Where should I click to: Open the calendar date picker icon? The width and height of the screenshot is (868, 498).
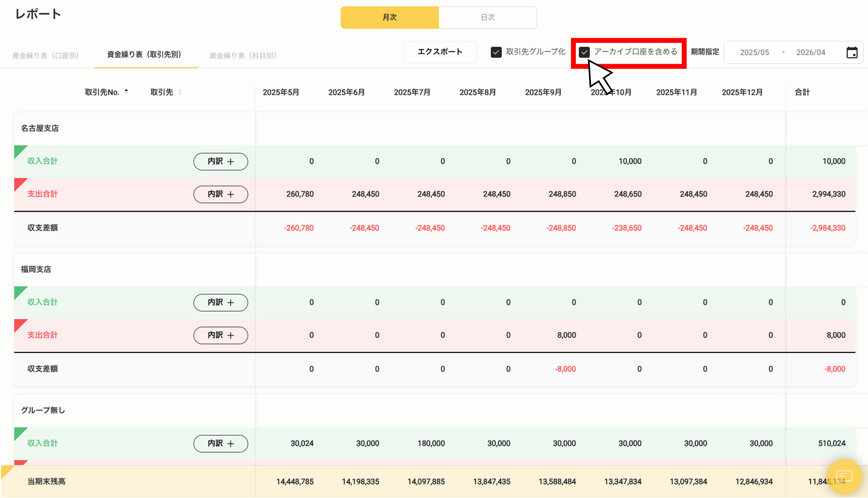pyautogui.click(x=852, y=52)
